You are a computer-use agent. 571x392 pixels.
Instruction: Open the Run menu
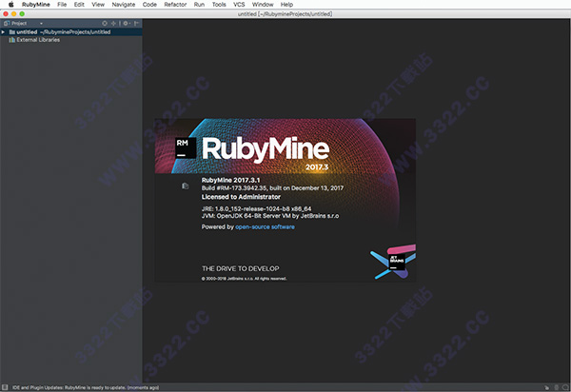199,5
